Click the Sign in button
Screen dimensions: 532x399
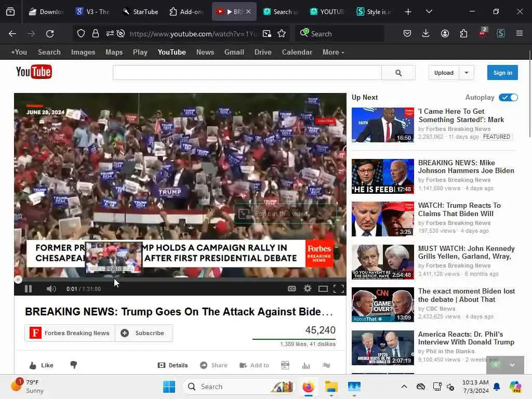point(502,73)
